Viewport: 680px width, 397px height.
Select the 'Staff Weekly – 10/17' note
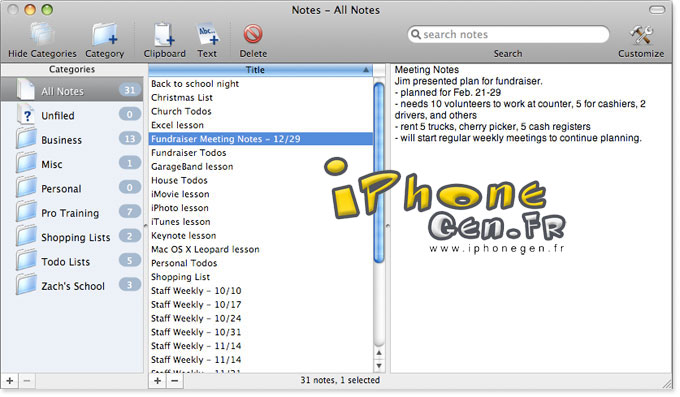click(260, 305)
